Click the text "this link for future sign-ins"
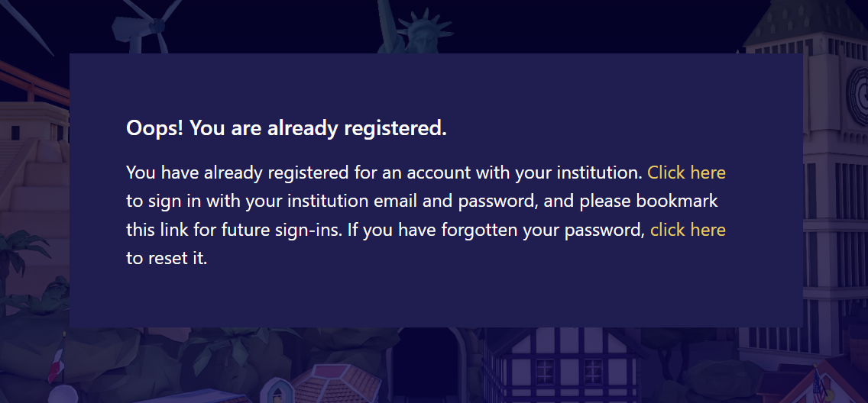This screenshot has height=403, width=868. pyautogui.click(x=234, y=230)
